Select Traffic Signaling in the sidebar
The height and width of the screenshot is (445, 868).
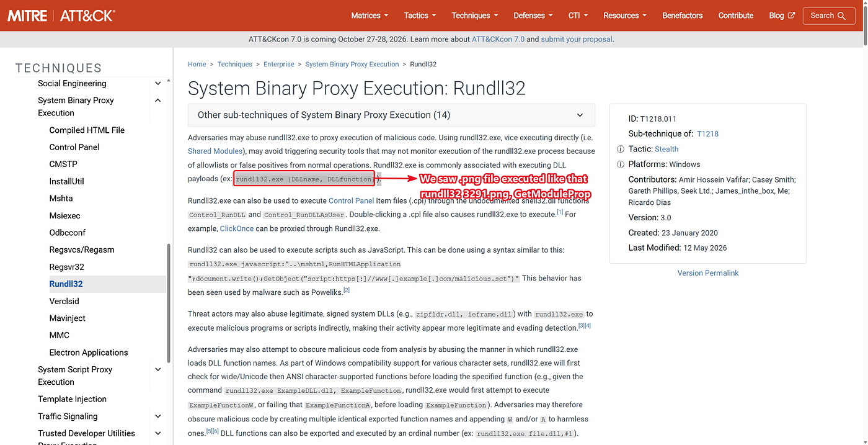pos(68,416)
